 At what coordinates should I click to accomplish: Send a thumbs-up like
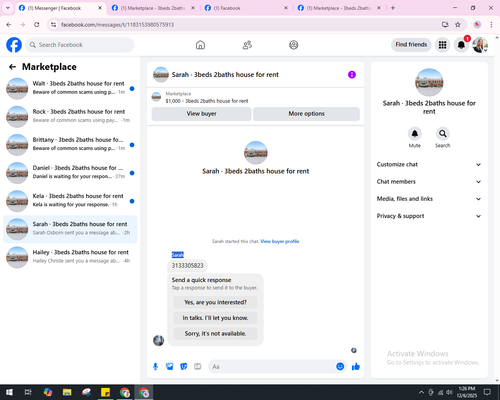click(356, 367)
